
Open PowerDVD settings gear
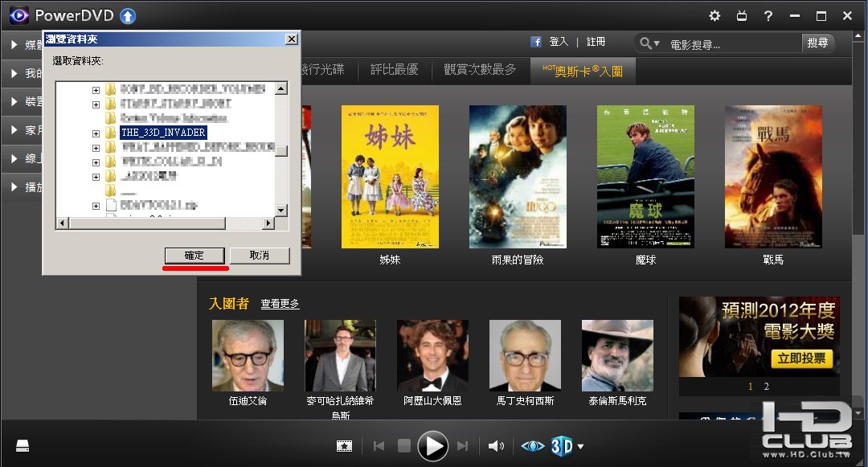click(x=714, y=15)
